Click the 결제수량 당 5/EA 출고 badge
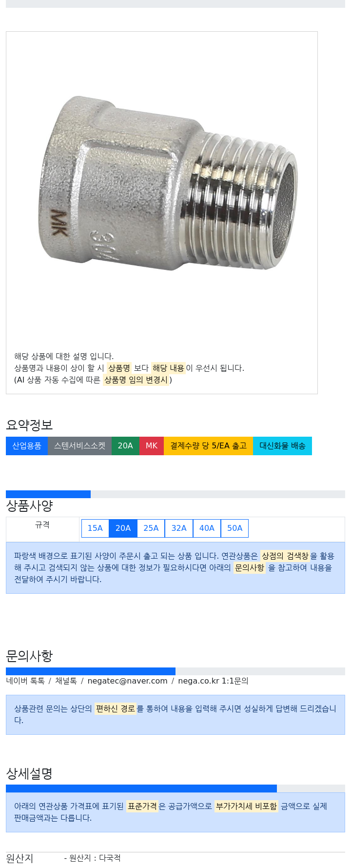 208,446
